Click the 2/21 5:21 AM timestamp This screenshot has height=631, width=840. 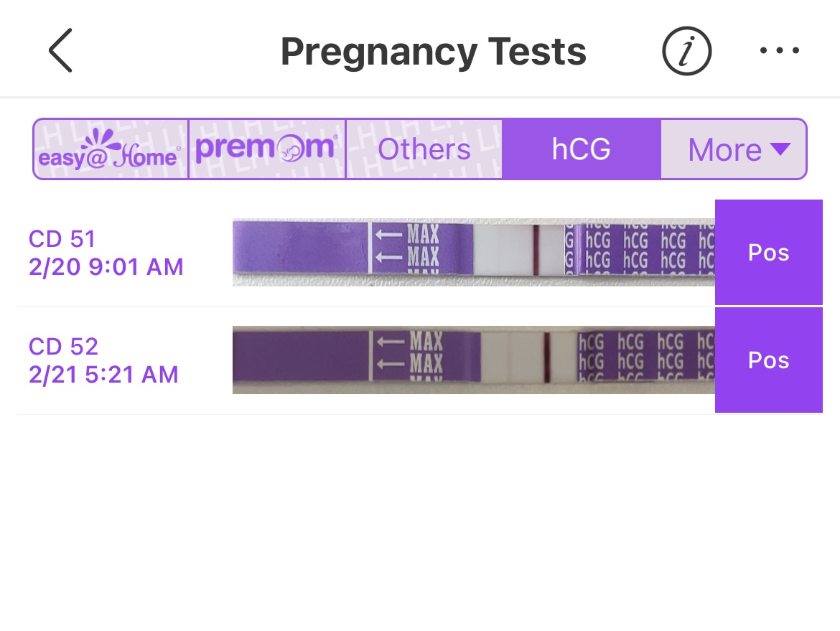103,375
